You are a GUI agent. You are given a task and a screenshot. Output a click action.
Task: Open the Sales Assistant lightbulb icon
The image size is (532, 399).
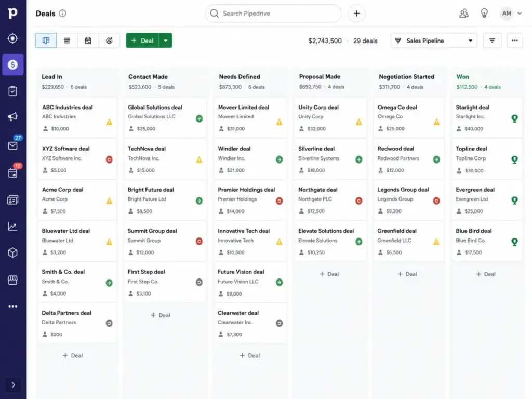(484, 14)
